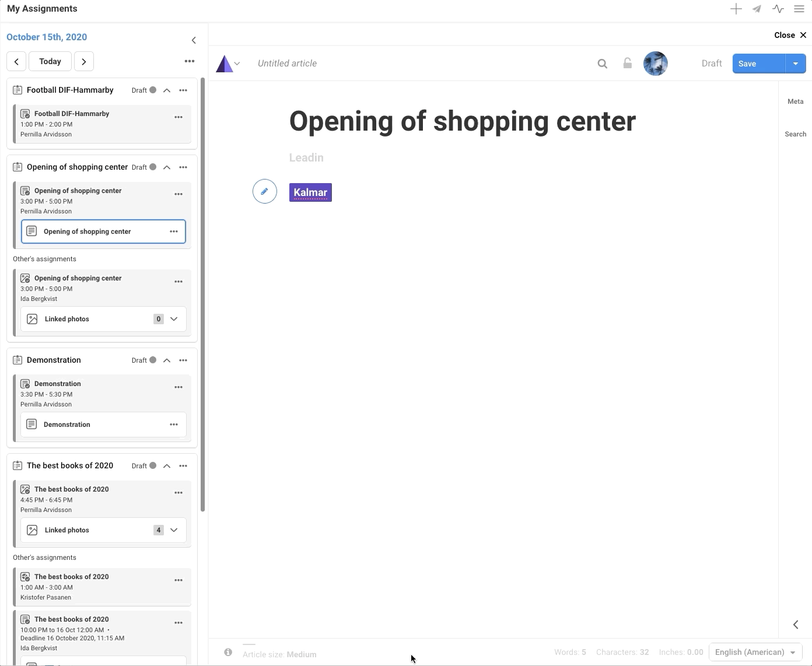Toggle the article lock icon
This screenshot has height=666, width=812.
[627, 64]
